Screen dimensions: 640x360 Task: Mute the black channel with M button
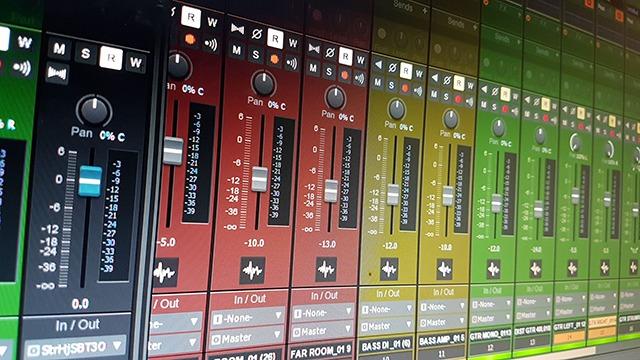tap(59, 49)
